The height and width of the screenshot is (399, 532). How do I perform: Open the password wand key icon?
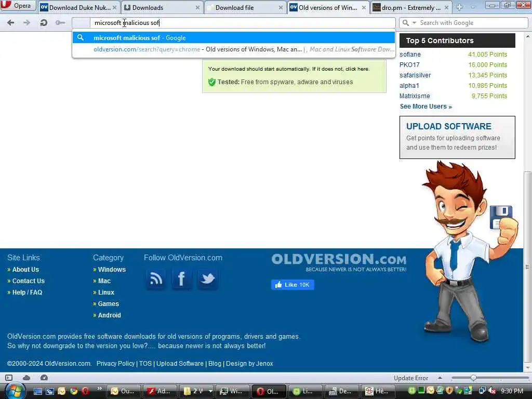click(60, 23)
